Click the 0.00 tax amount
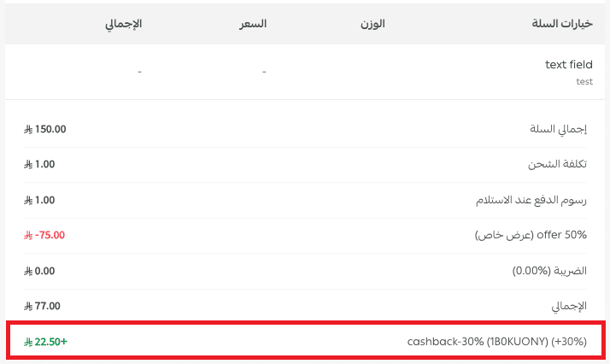This screenshot has height=364, width=610. point(44,271)
